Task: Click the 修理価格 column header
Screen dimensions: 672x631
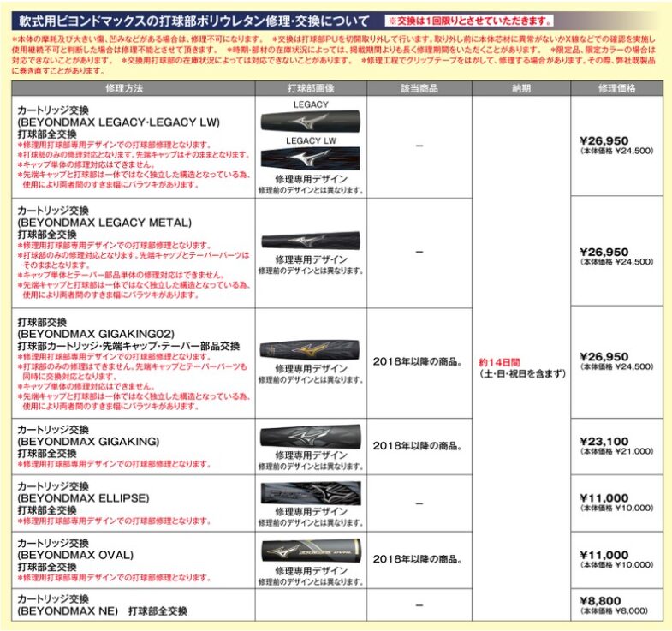Action: pos(616,88)
